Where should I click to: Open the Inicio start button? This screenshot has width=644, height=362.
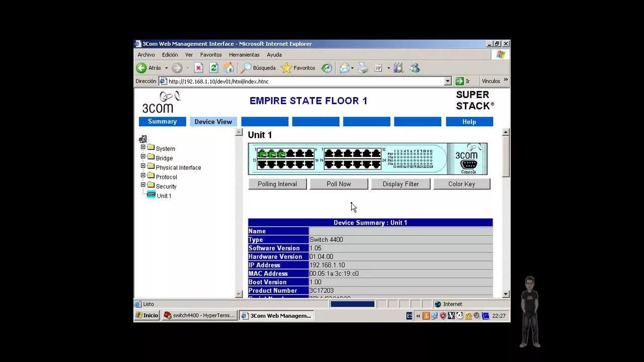[147, 316]
